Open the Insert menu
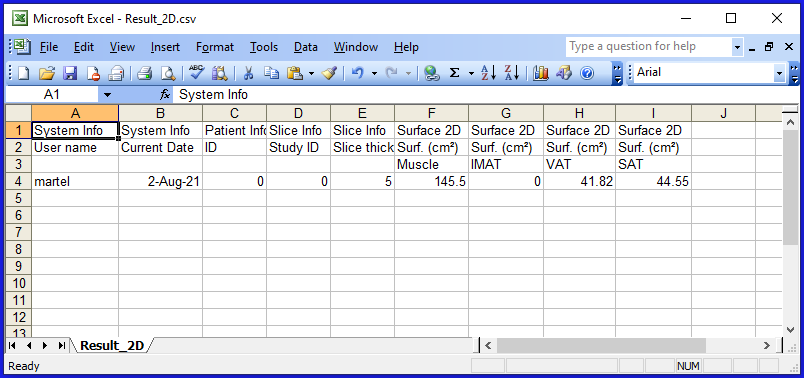This screenshot has height=378, width=804. (165, 47)
